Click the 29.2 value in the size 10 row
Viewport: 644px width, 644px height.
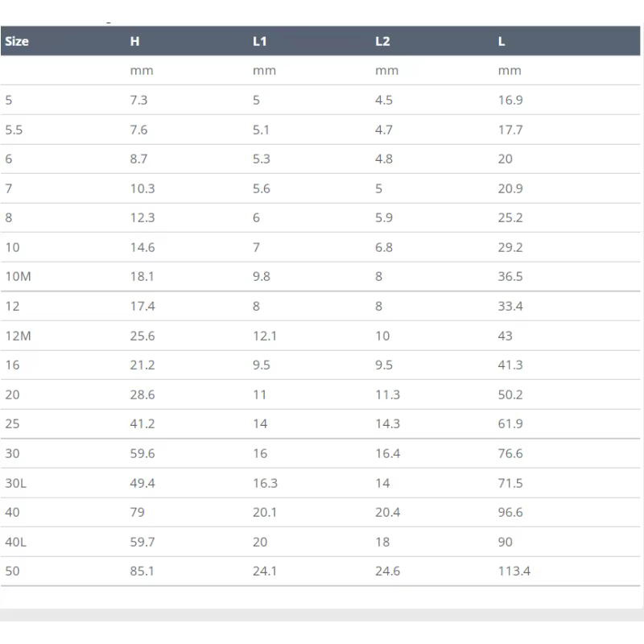click(510, 247)
